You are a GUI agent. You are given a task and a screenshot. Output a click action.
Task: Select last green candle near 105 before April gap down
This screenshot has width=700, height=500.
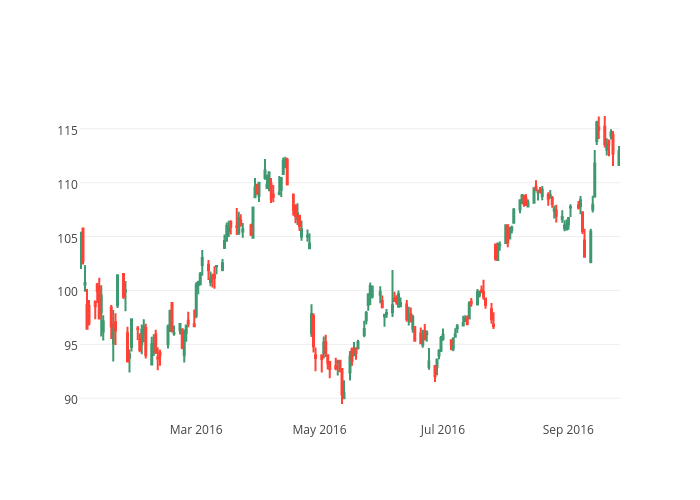click(x=309, y=240)
